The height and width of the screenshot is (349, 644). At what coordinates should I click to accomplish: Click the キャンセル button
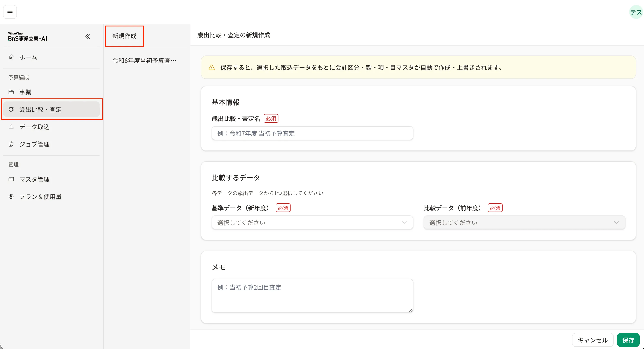[593, 340]
